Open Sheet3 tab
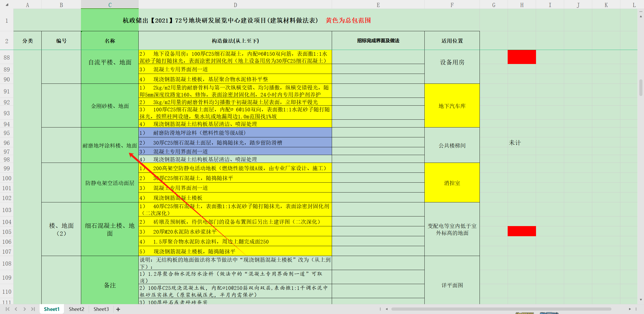Viewport: 644px width, 314px height. tap(101, 309)
